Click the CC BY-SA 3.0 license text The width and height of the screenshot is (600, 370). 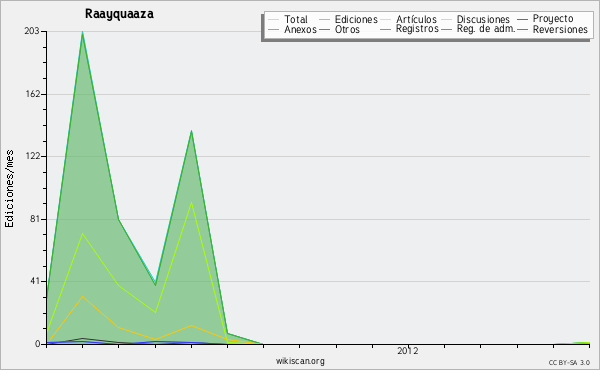pyautogui.click(x=569, y=362)
